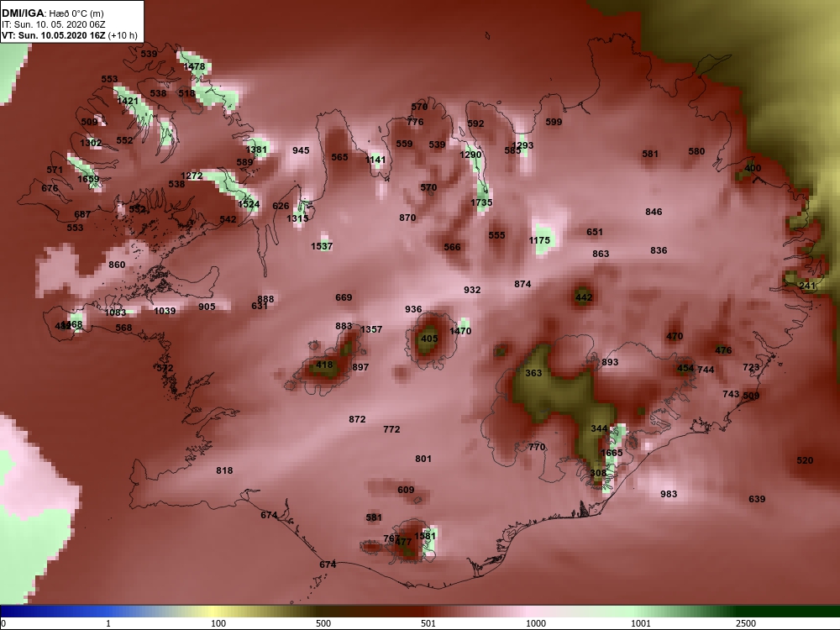Select the 776 value
This screenshot has height=630, width=840.
[x=415, y=122]
